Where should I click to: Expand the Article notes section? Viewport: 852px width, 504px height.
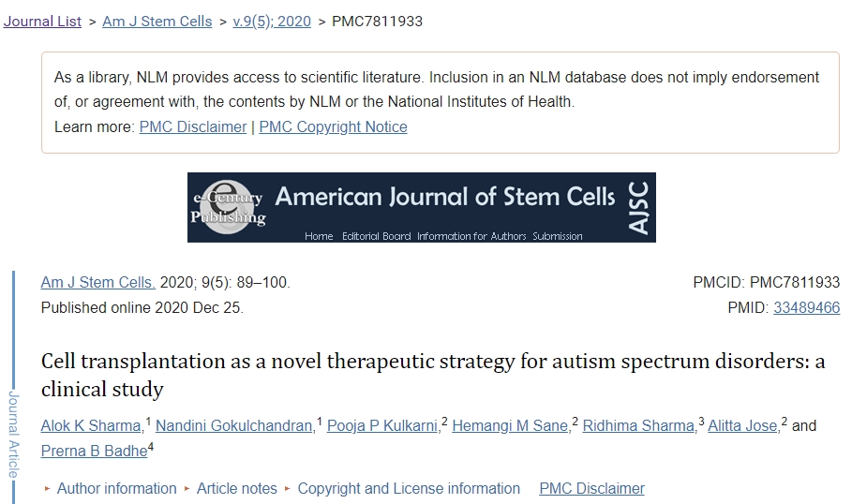236,488
